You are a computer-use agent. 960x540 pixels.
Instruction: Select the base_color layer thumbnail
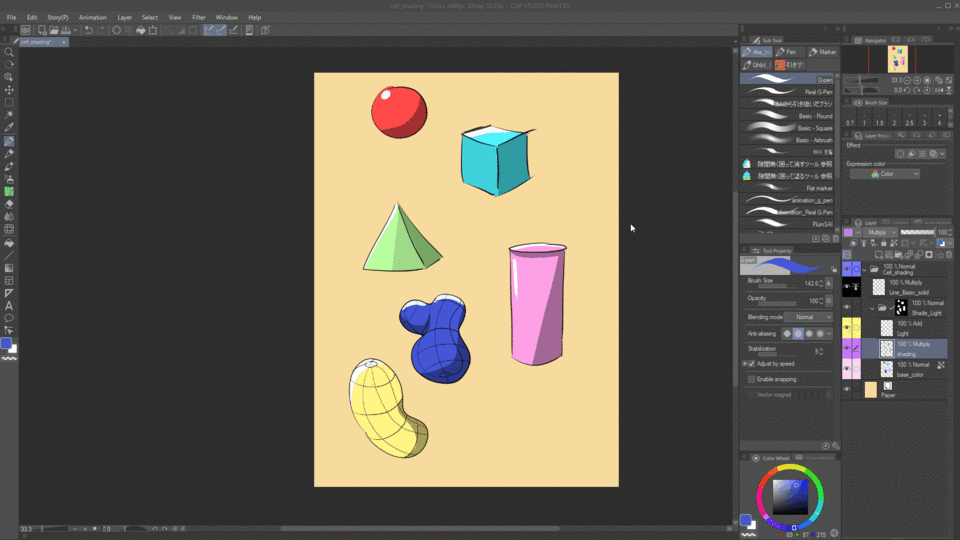pyautogui.click(x=887, y=369)
